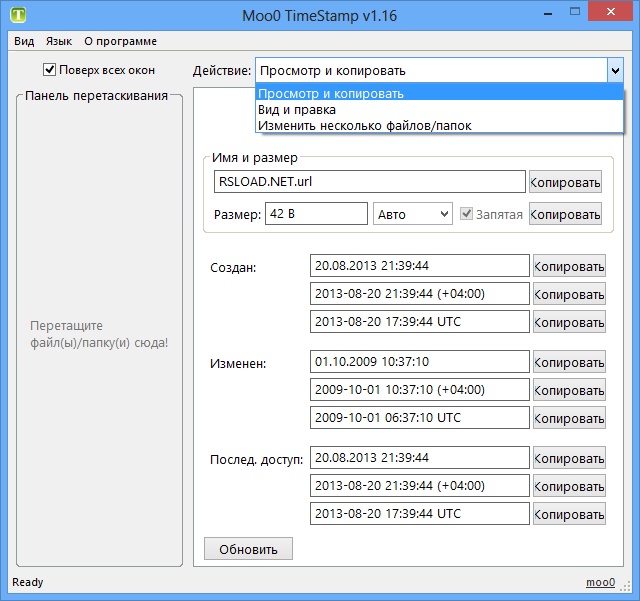Click the 42 B size field
This screenshot has width=640, height=601.
(316, 214)
